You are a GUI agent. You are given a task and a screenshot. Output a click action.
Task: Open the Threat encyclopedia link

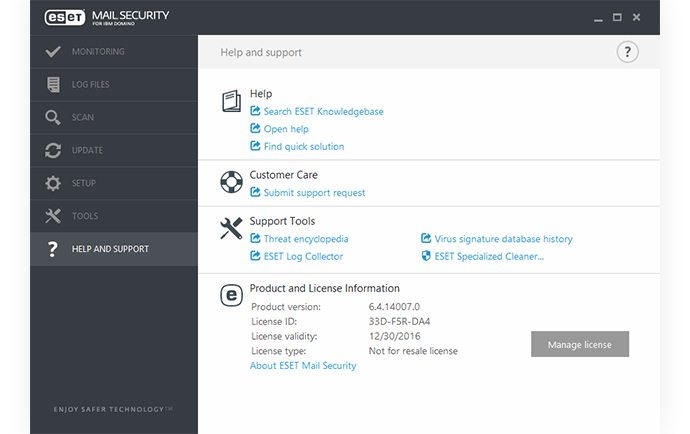(306, 239)
